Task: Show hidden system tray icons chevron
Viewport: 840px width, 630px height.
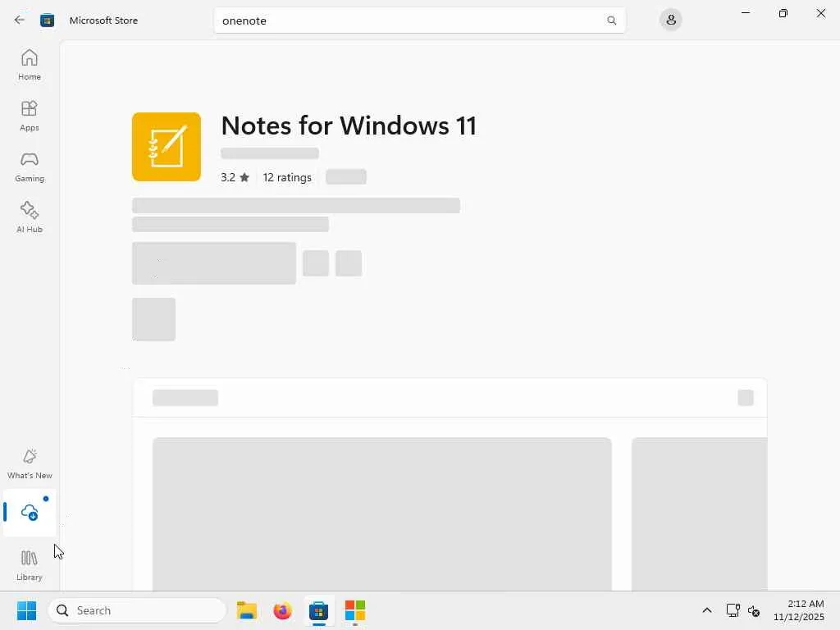Action: tap(706, 610)
